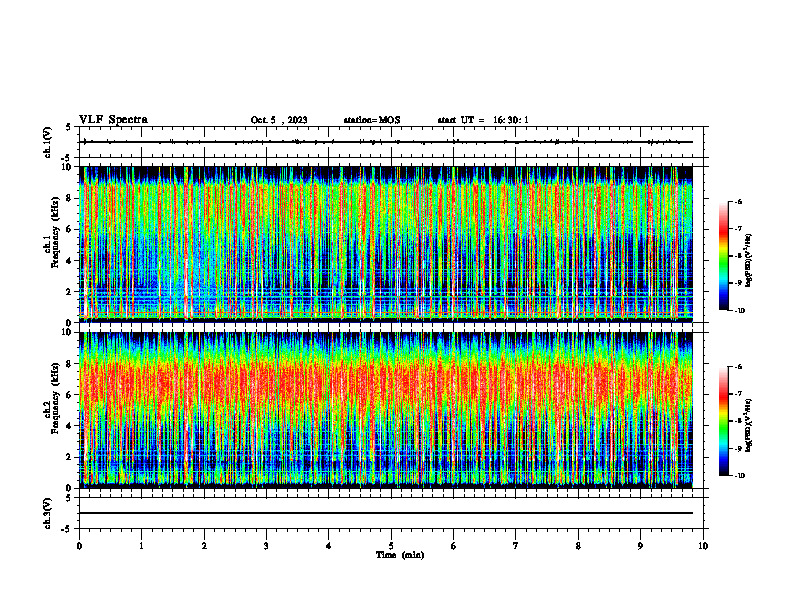792x612 pixels.
Task: Click the flat ch.3 voltage trace line
Action: [386, 513]
